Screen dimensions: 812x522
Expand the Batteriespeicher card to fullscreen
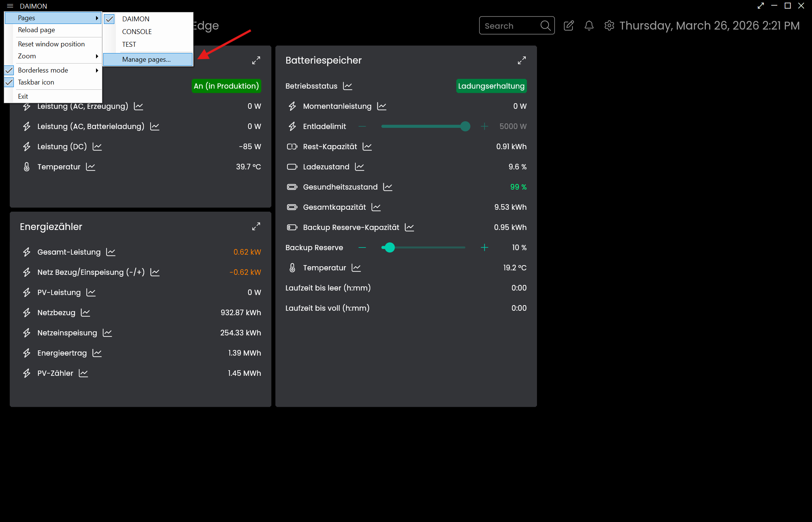tap(522, 60)
